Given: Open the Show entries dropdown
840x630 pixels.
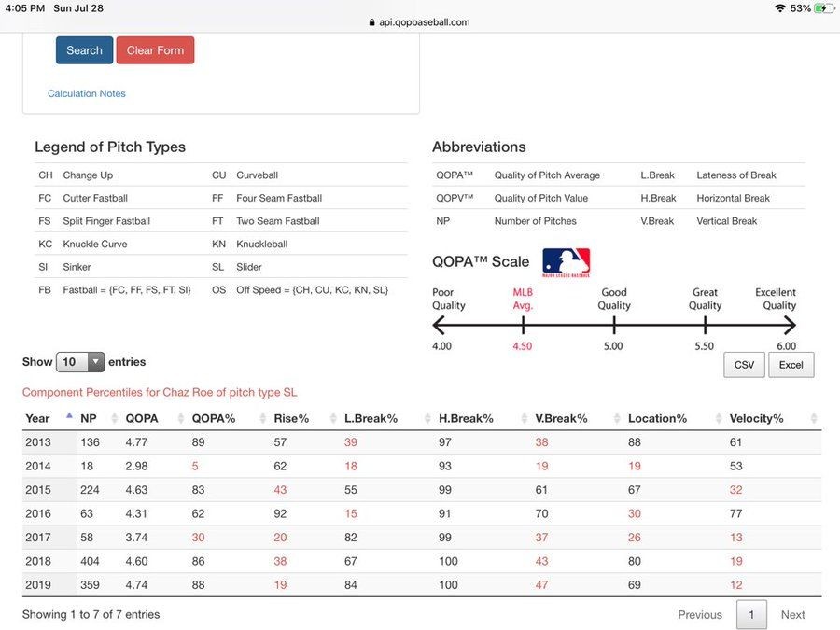Looking at the screenshot, I should (80, 362).
